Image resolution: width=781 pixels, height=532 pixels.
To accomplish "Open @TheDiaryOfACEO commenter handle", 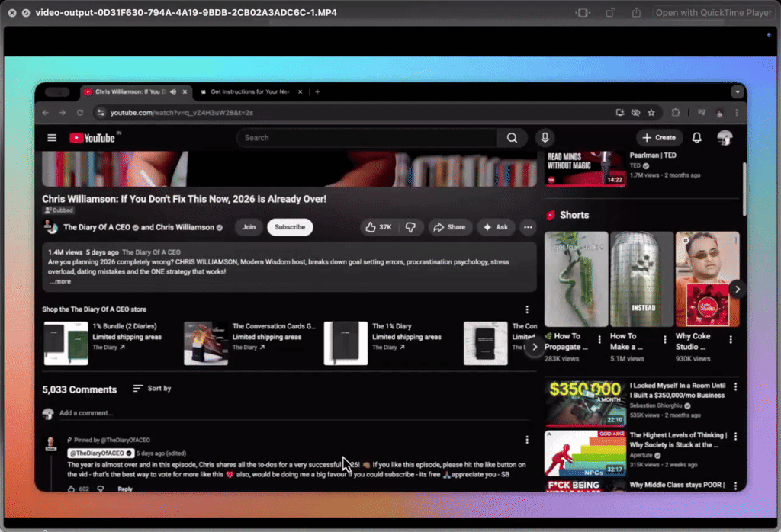I will 101,453.
